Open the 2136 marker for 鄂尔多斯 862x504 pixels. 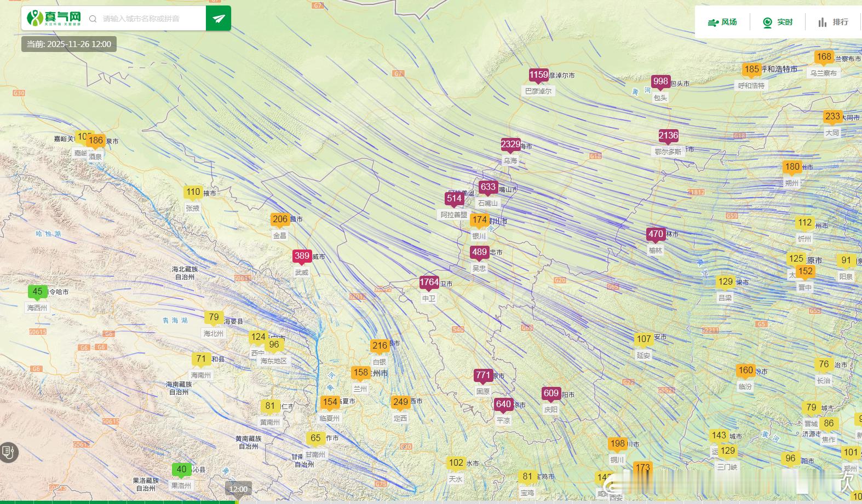click(669, 136)
